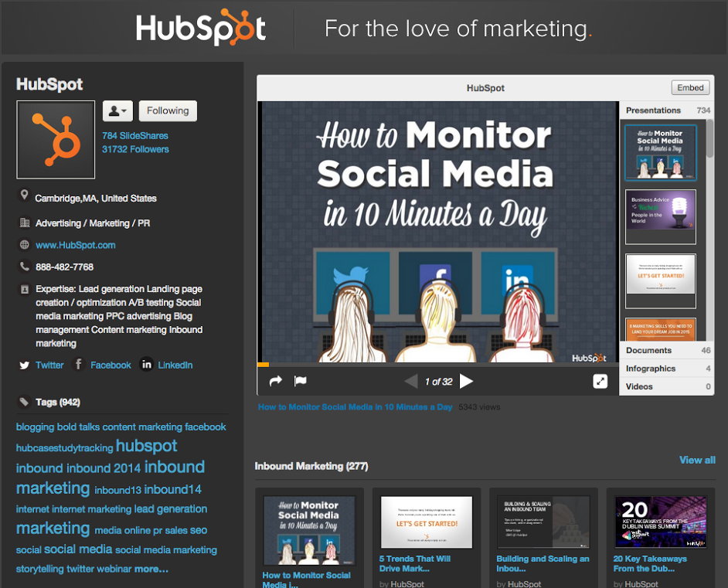The image size is (728, 588).
Task: Click the orange slide progress bar
Action: click(263, 365)
